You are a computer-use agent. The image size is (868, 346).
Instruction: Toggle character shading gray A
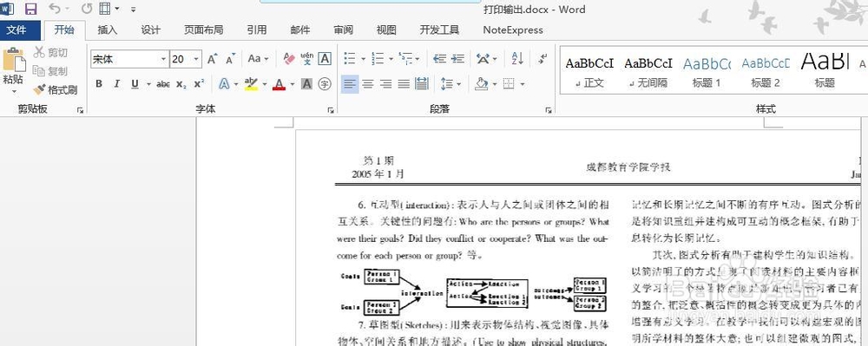click(306, 84)
